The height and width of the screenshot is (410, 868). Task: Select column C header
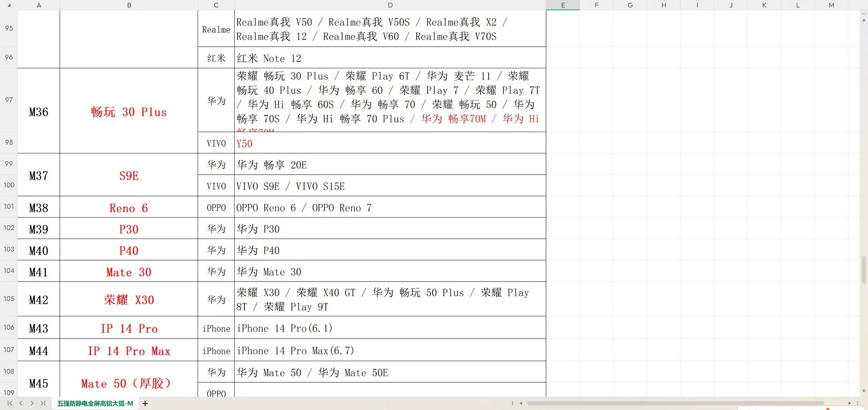(216, 5)
